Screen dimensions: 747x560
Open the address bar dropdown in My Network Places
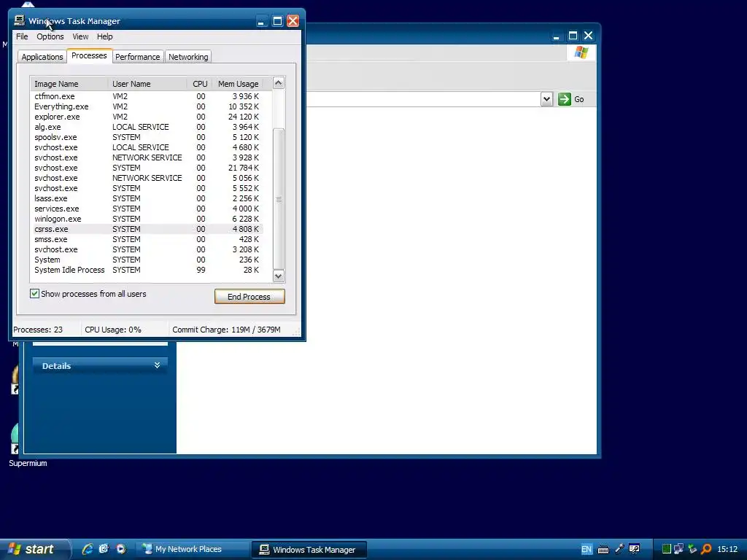[546, 99]
